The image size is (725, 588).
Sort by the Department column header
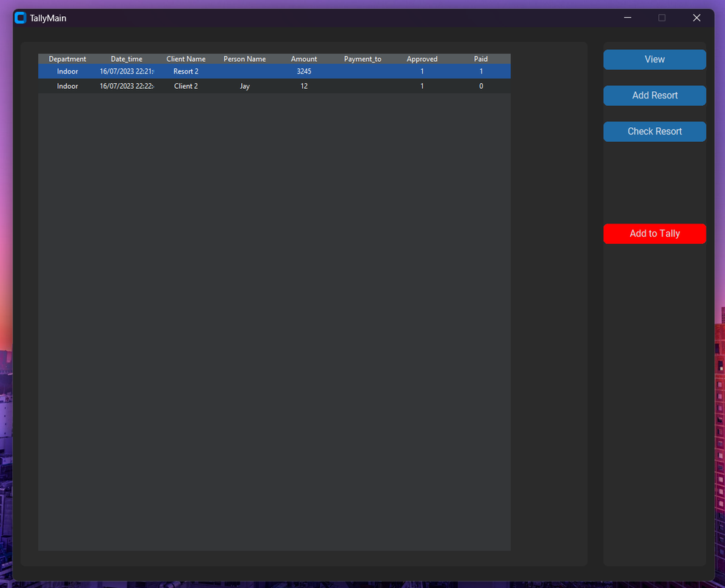[68, 59]
